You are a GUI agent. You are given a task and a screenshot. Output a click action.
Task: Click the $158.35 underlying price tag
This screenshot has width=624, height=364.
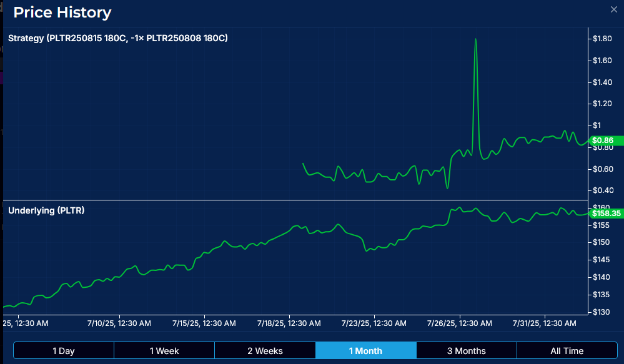point(606,214)
